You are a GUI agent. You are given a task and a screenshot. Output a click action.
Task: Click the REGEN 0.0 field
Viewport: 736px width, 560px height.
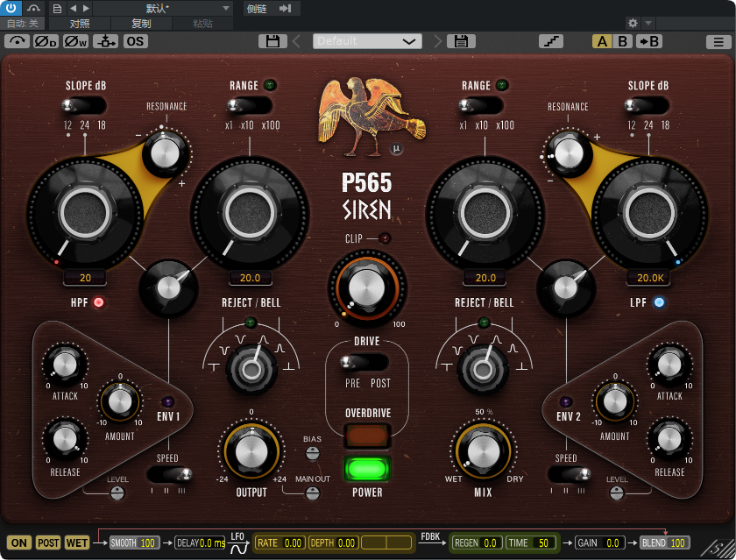coord(477,543)
